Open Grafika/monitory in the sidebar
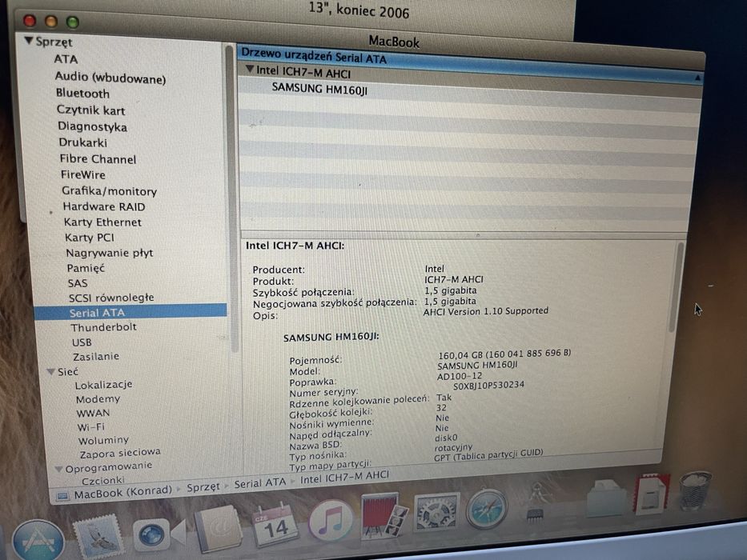The width and height of the screenshot is (747, 560). pyautogui.click(x=109, y=191)
